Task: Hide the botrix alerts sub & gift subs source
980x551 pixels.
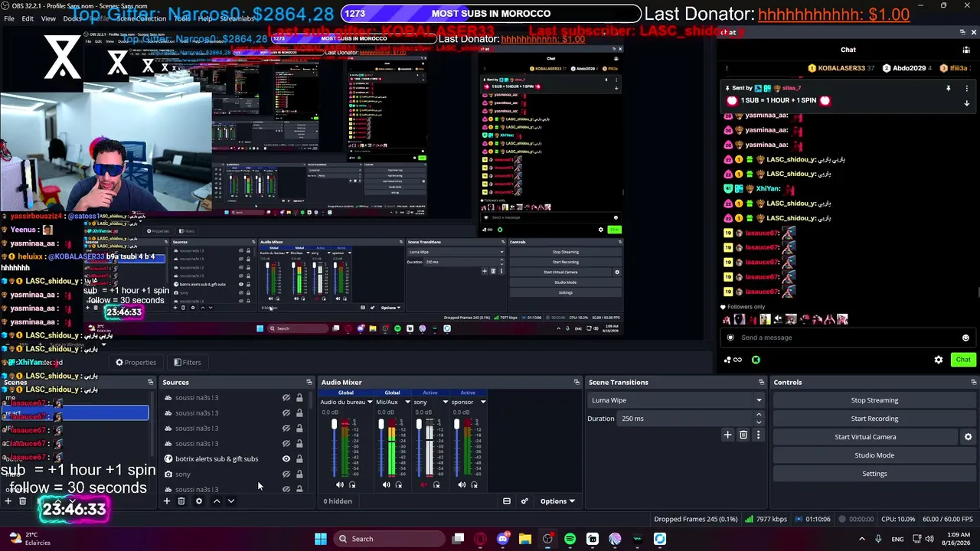Action: (286, 459)
